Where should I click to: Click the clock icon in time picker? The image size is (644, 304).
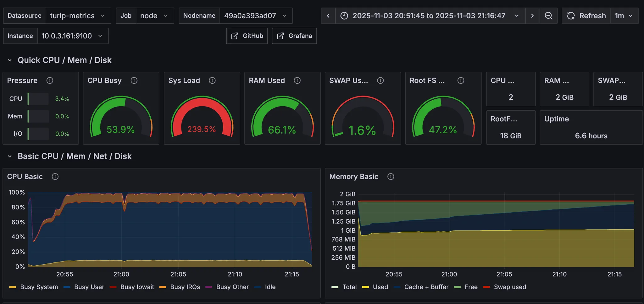click(x=344, y=16)
